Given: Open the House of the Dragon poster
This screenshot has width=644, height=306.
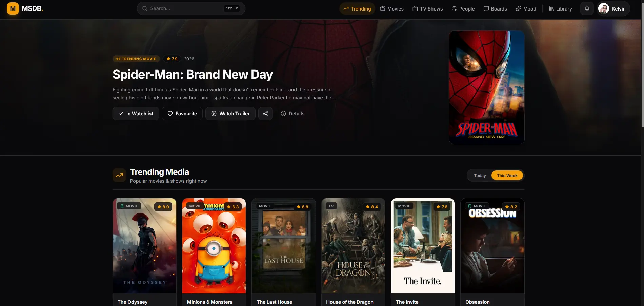Looking at the screenshot, I should click(353, 246).
